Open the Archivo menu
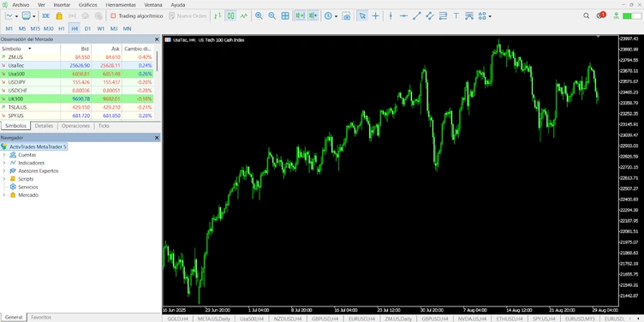Image resolution: width=644 pixels, height=322 pixels. pyautogui.click(x=21, y=5)
